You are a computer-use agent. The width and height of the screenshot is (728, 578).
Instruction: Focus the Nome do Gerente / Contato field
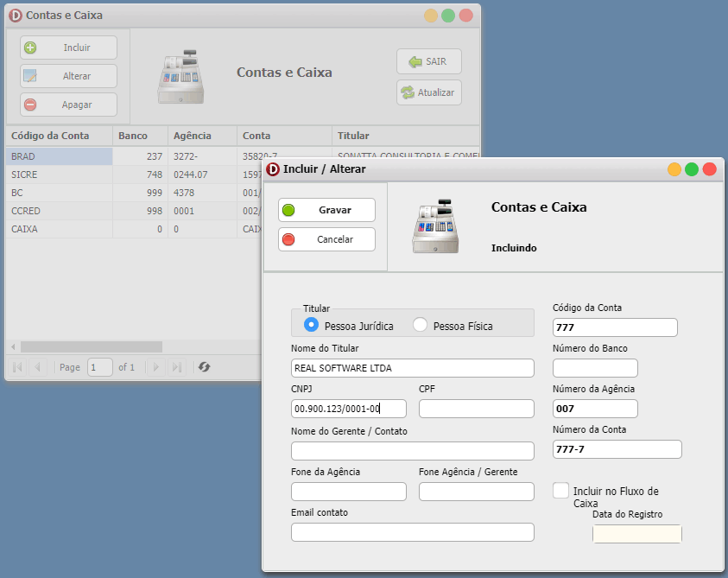[412, 451]
